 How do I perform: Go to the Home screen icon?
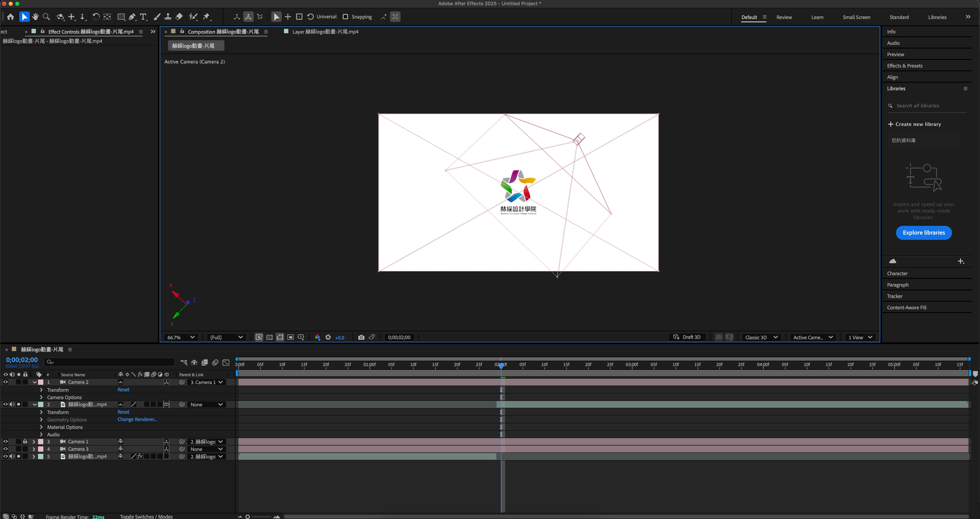[10, 17]
